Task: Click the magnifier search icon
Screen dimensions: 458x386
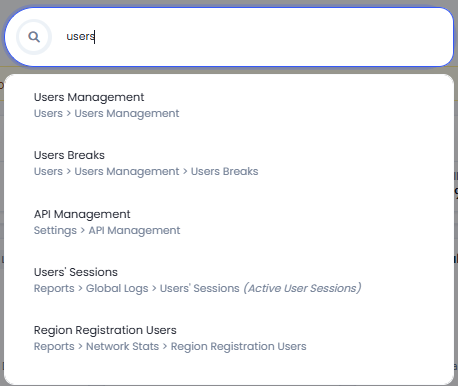Action: tap(34, 37)
